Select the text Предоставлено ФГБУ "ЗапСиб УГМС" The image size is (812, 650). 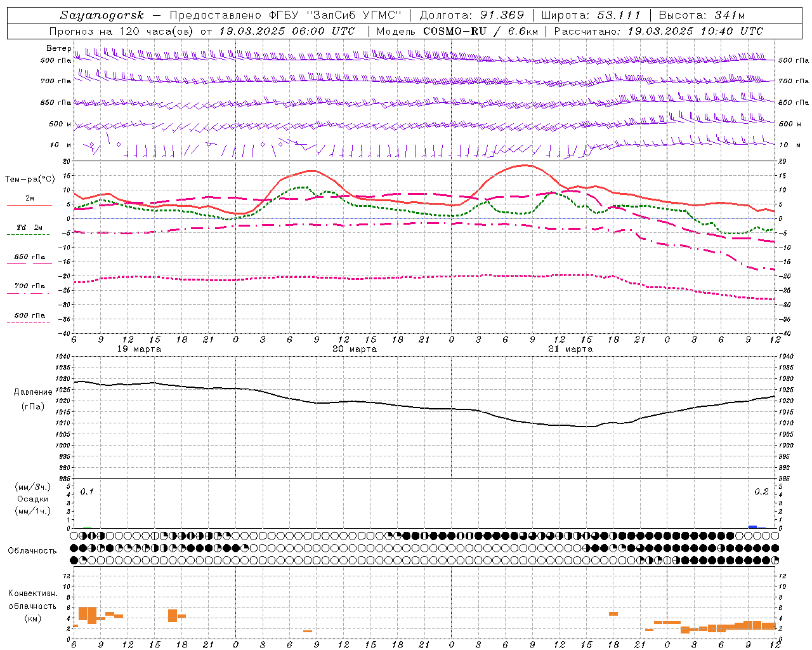coord(286,15)
